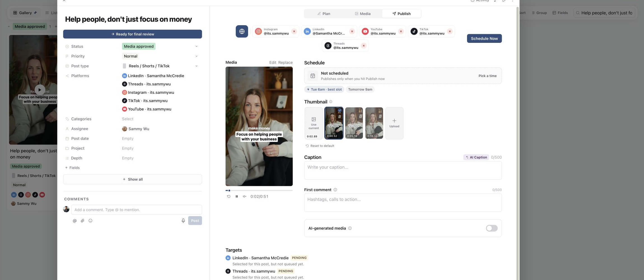Viewport: 644px width, 280px height.
Task: Select the 0:00.52 thumbnail
Action: tap(334, 123)
